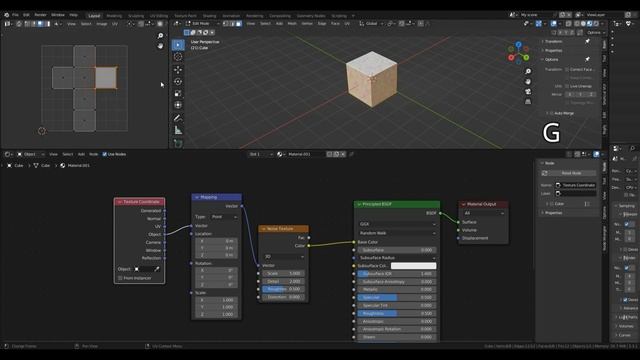Open the Edit Mode dropdown
The image size is (640, 360).
click(202, 24)
